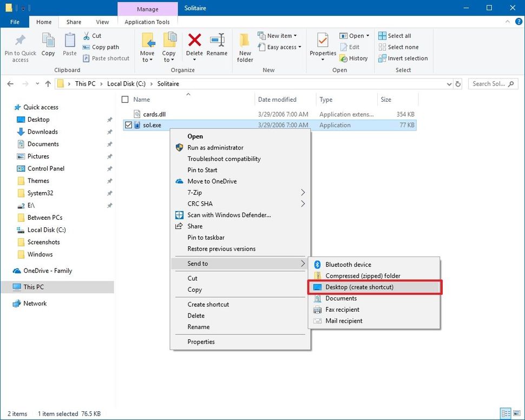
Task: Collapse the ribbon with the chevron toggle
Action: pyautogui.click(x=507, y=22)
